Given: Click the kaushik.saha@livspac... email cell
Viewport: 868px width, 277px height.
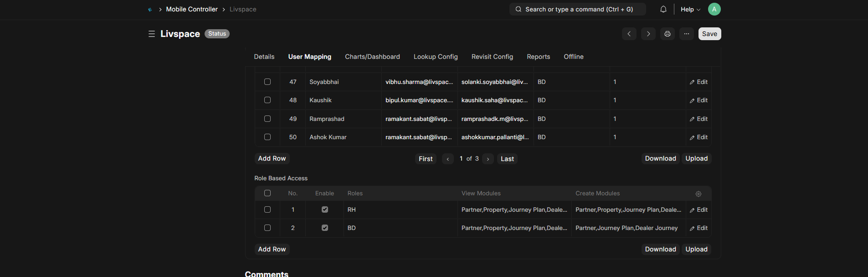Looking at the screenshot, I should 496,100.
